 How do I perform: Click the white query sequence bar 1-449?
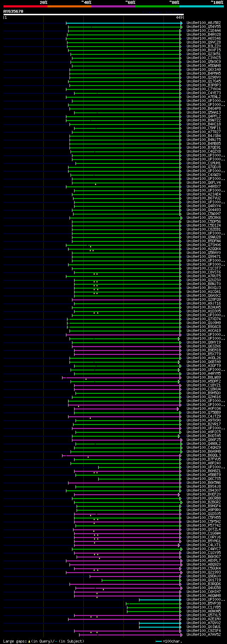pyautogui.click(x=94, y=15)
